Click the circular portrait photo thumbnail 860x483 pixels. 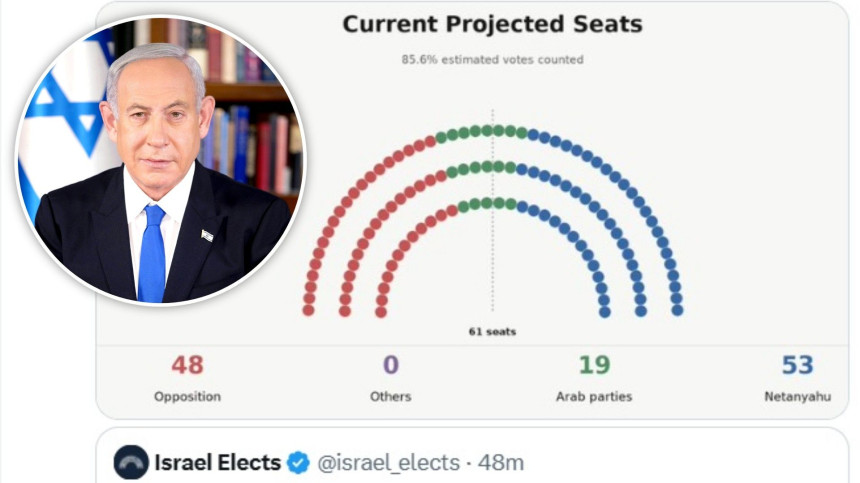[161, 160]
